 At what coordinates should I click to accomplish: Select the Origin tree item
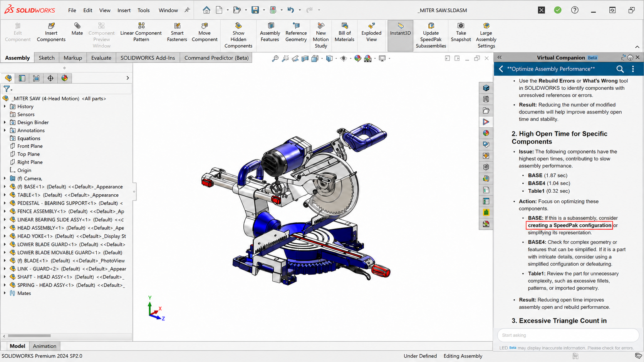24,170
